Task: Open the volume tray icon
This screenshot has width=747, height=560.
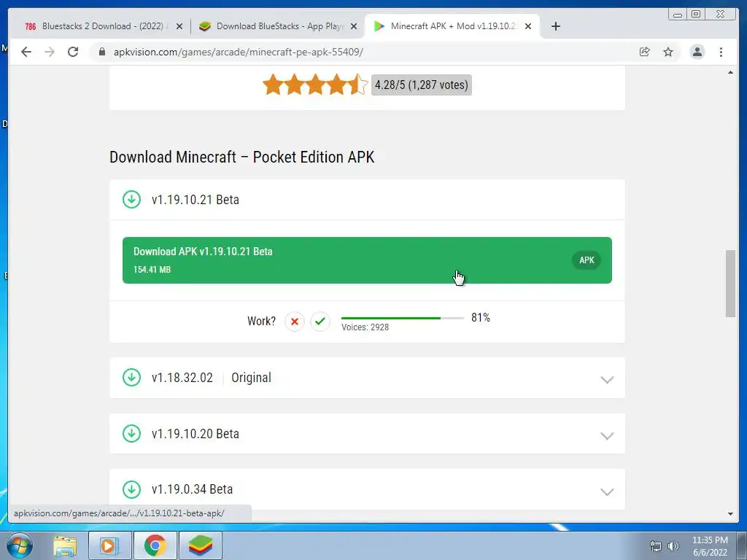Action: [x=673, y=546]
